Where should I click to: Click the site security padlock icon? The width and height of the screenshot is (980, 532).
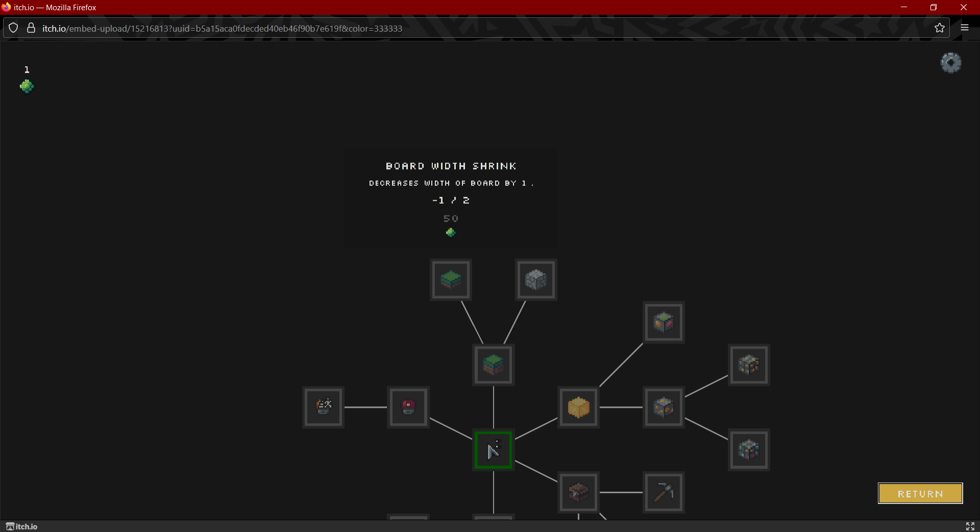(31, 28)
